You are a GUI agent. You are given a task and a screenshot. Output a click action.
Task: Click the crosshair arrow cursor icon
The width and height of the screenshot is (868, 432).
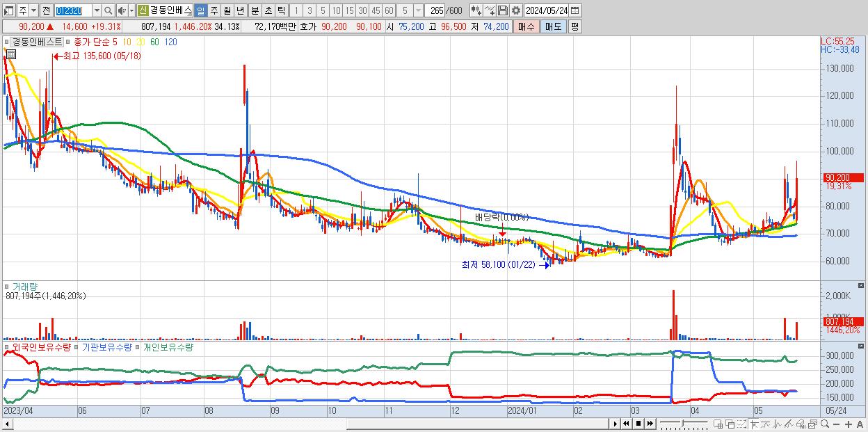click(754, 424)
